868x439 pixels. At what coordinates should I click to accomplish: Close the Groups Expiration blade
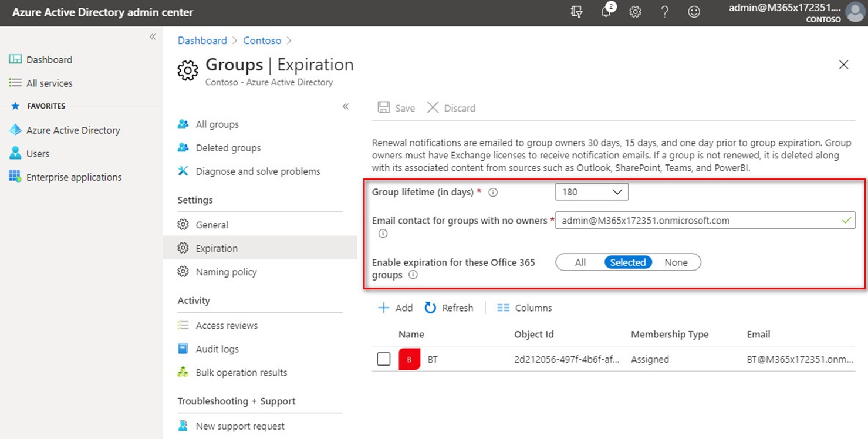843,65
